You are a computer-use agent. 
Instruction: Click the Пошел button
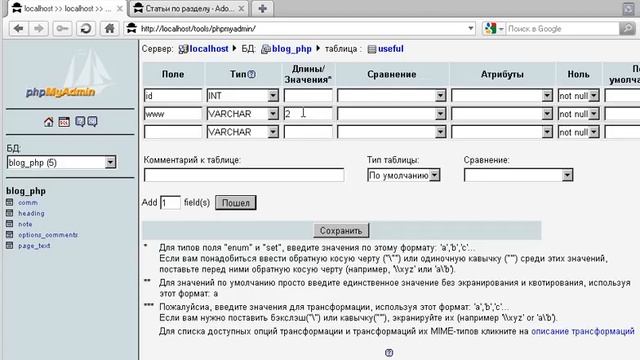tap(236, 203)
